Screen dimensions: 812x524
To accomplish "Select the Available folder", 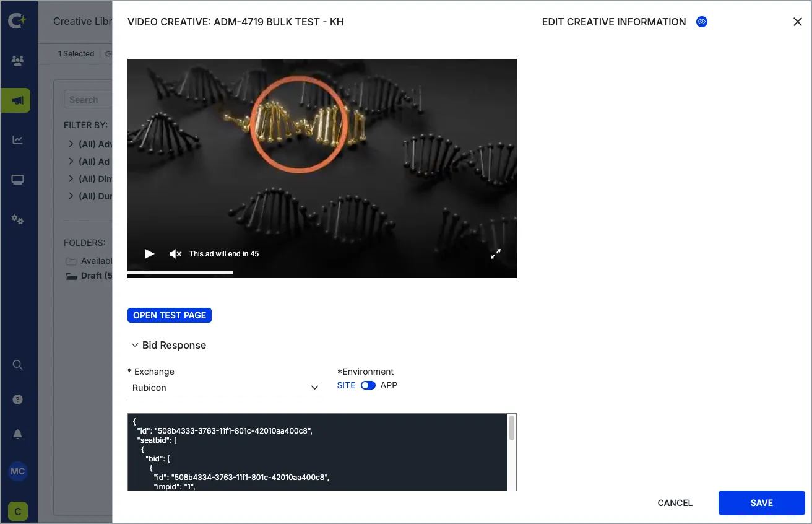I will coord(90,261).
